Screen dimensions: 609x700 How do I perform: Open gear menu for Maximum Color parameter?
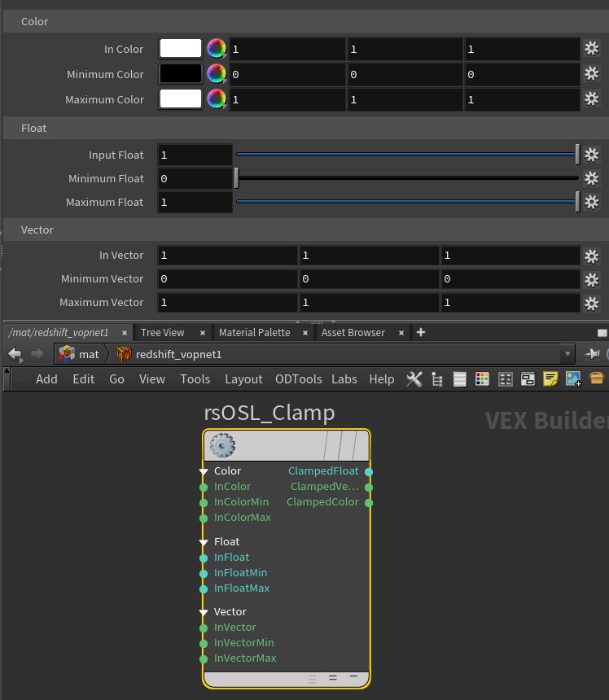(592, 99)
